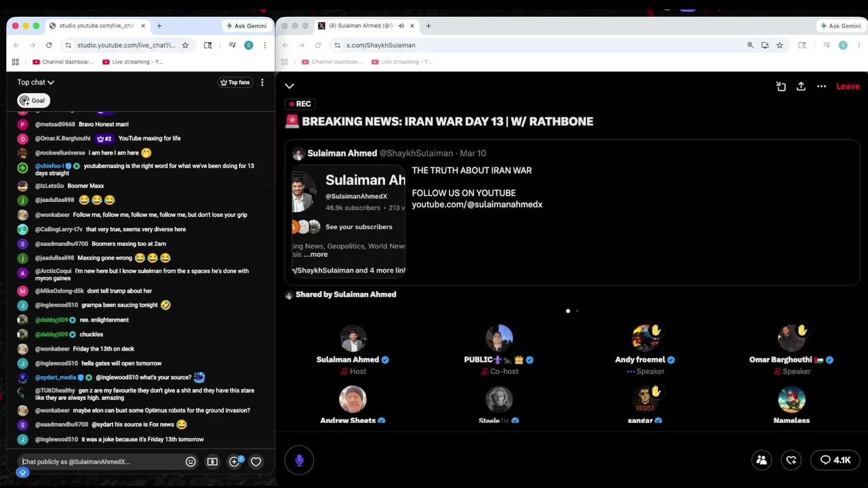This screenshot has width=868, height=488.
Task: Click @sydart_media username in chat
Action: tap(56, 378)
